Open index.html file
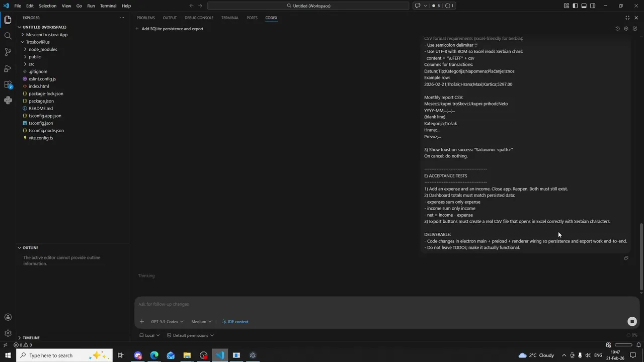Image resolution: width=644 pixels, height=362 pixels. tap(73, 86)
